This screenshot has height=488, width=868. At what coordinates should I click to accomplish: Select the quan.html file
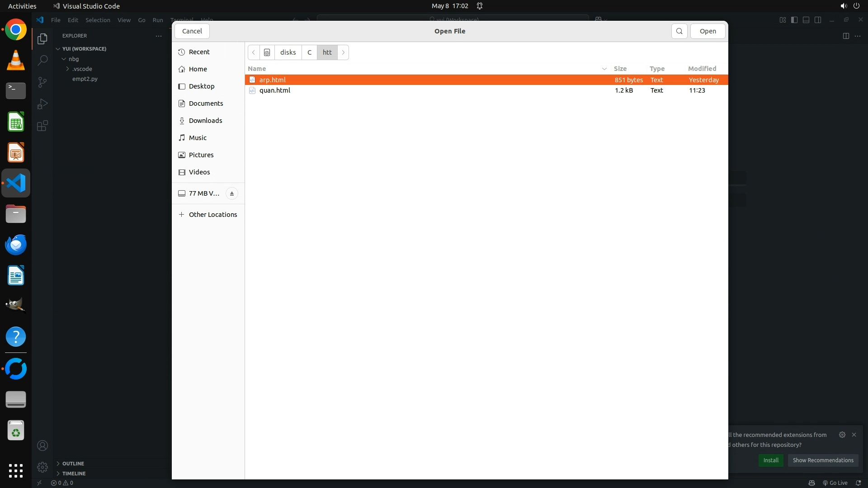pyautogui.click(x=275, y=90)
